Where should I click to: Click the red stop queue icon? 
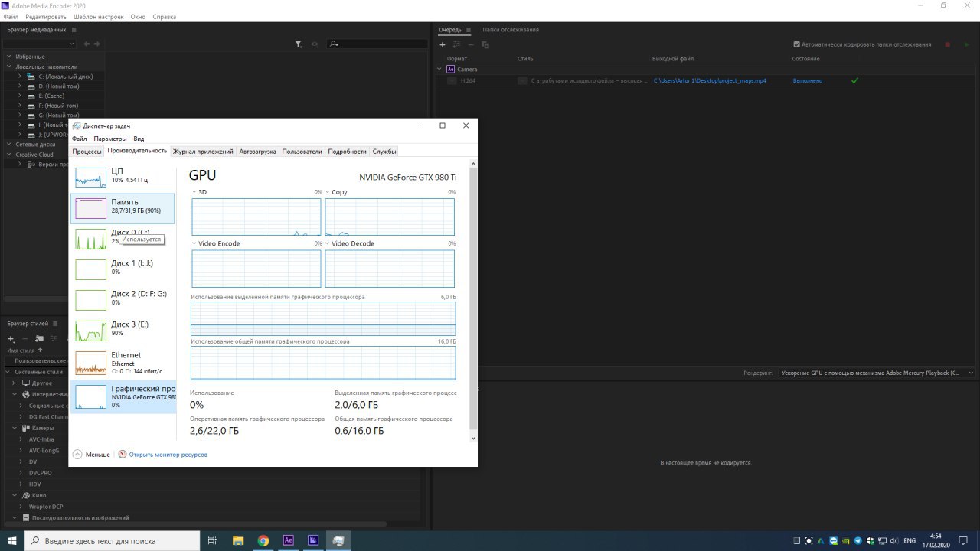coord(947,44)
